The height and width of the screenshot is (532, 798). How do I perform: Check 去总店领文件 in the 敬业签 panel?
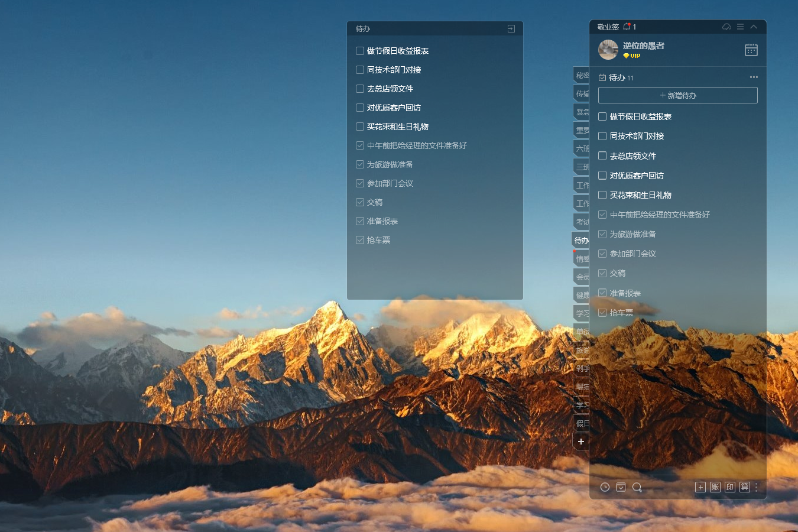602,155
